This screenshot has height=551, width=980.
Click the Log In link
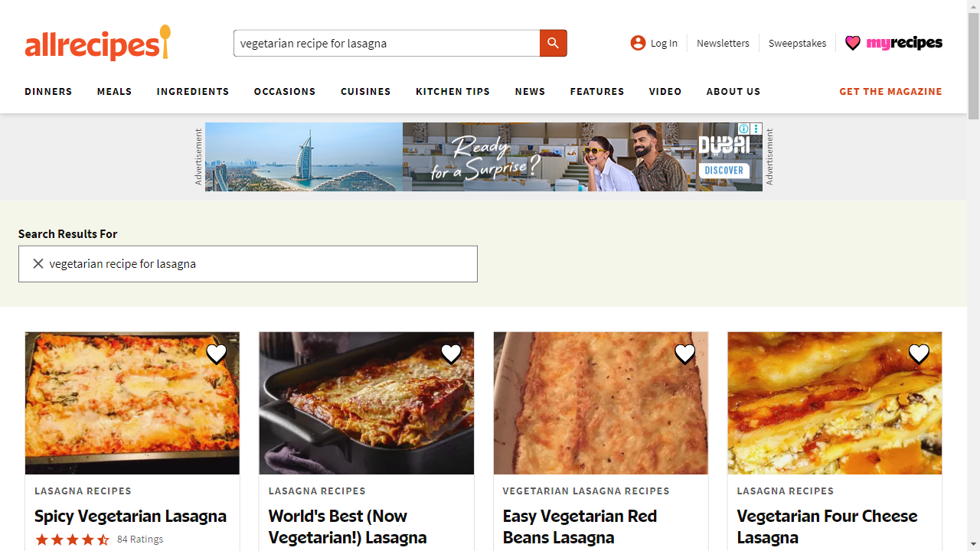pos(664,44)
